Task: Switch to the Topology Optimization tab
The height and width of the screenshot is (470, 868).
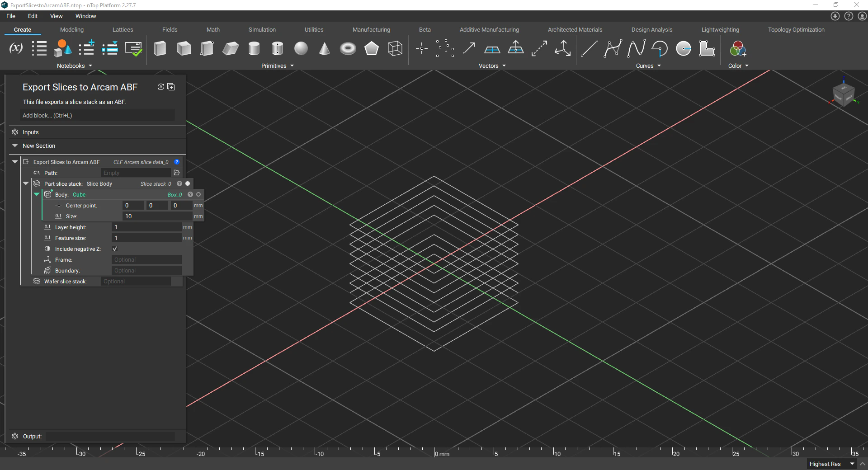Action: 796,29
